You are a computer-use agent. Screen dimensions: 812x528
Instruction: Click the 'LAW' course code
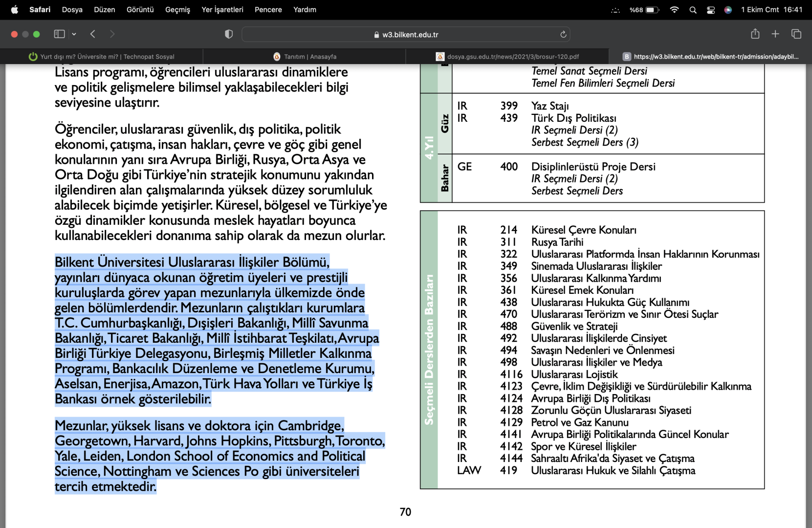point(469,470)
